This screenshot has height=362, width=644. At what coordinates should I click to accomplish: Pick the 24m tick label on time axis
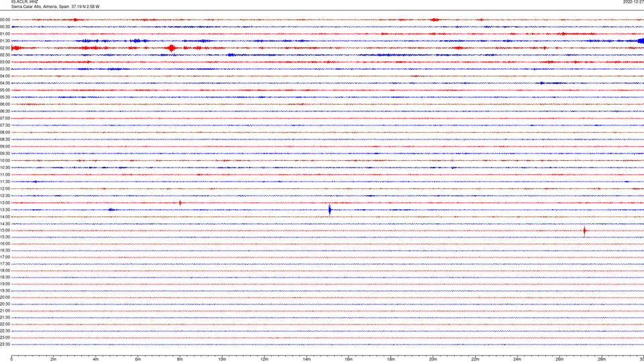[517, 359]
